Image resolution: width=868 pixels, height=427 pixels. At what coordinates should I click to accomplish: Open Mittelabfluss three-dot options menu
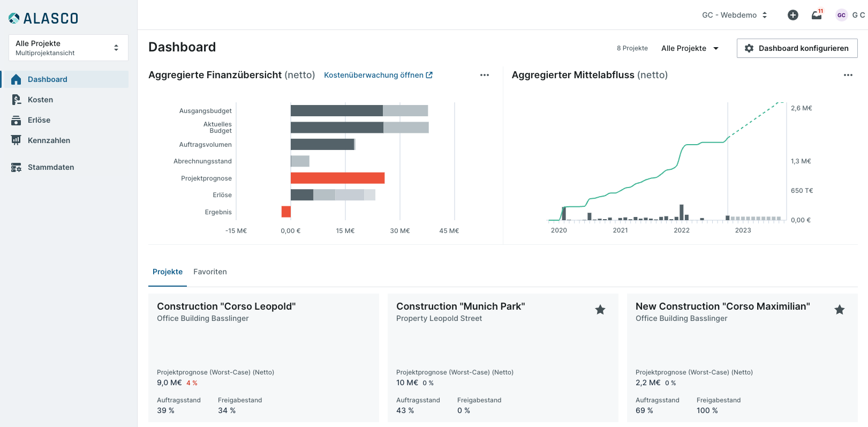[848, 75]
